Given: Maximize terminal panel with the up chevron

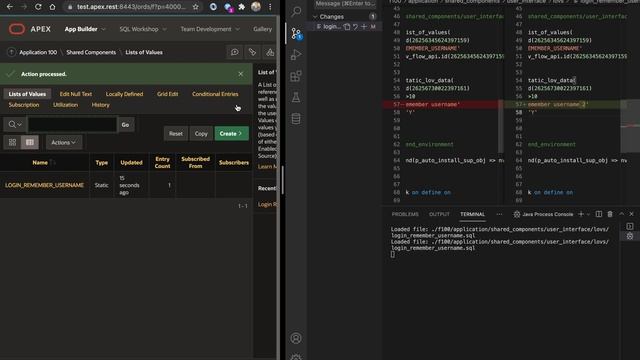Looking at the screenshot, I should tap(621, 214).
